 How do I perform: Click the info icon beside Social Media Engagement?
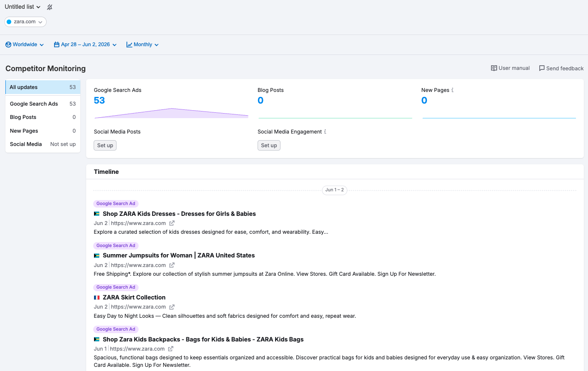325,131
